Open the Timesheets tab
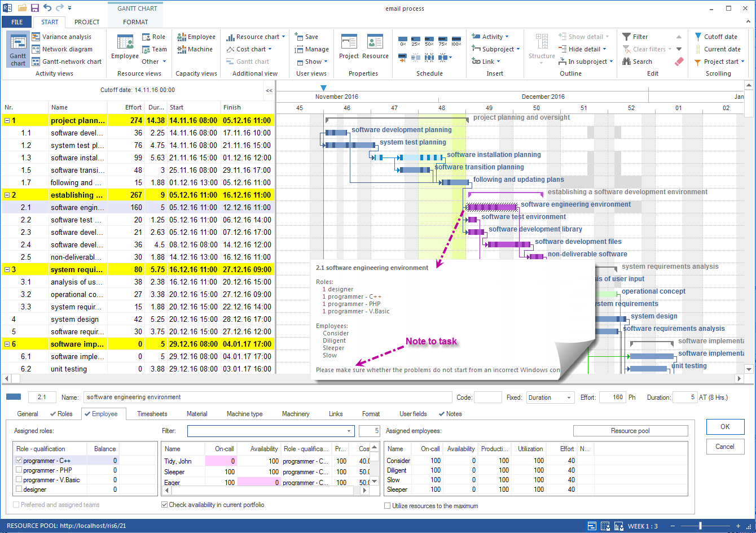 [x=152, y=414]
